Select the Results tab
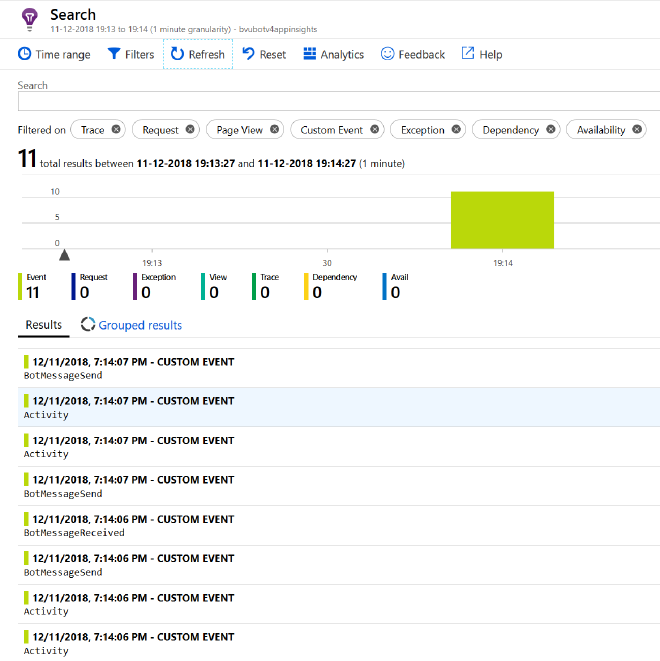Screen dimensions: 660x661 44,325
